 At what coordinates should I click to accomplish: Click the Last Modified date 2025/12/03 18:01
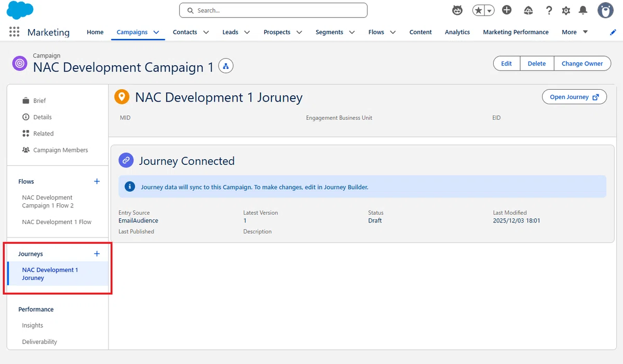point(517,220)
